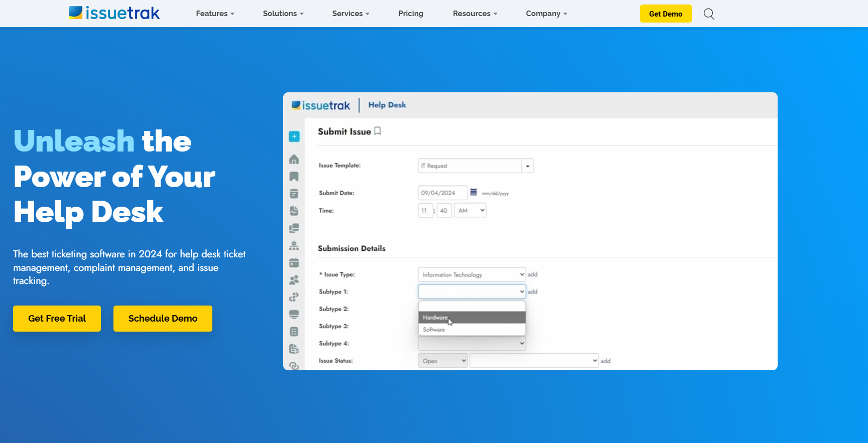Click the home icon in Help Desk sidebar
Viewport: 868px width, 443px height.
tap(294, 160)
